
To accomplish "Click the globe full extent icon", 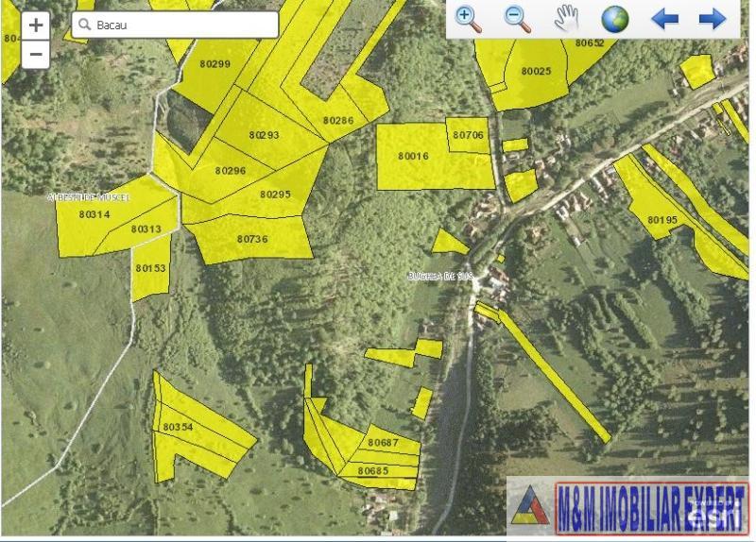I will pyautogui.click(x=614, y=19).
